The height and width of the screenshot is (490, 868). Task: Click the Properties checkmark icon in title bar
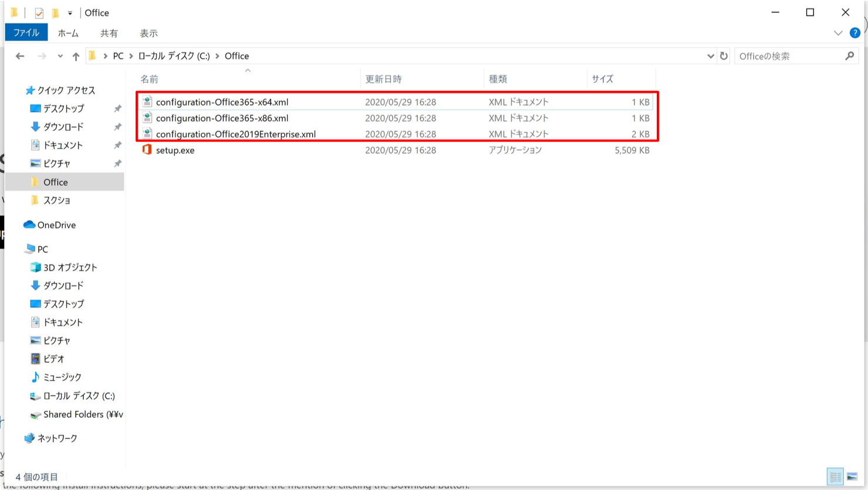click(x=39, y=13)
